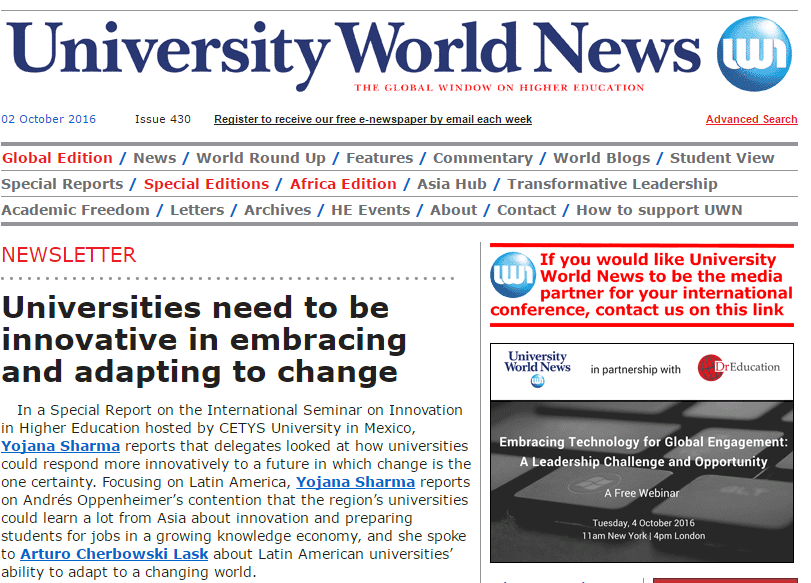
Task: Open the News menu item
Action: (x=155, y=158)
